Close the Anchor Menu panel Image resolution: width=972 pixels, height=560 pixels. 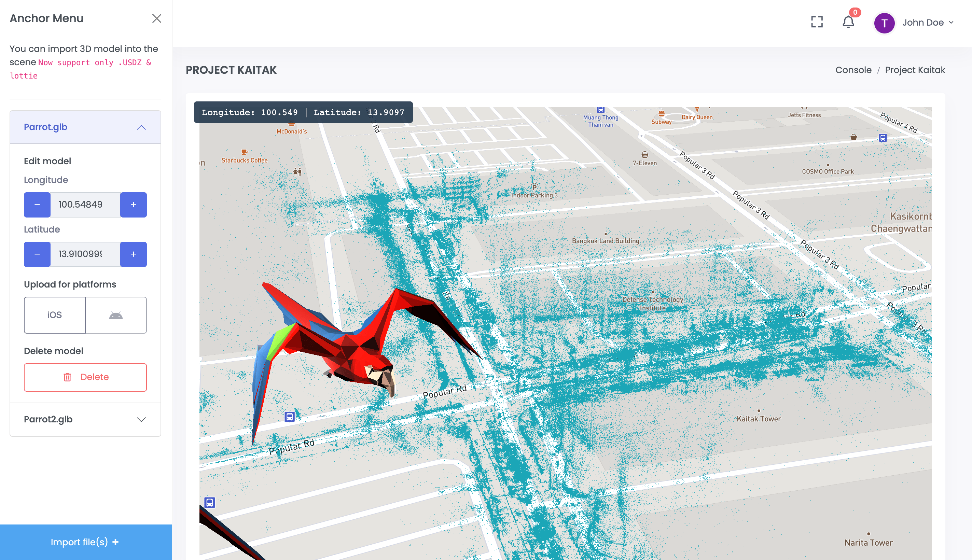coord(156,18)
